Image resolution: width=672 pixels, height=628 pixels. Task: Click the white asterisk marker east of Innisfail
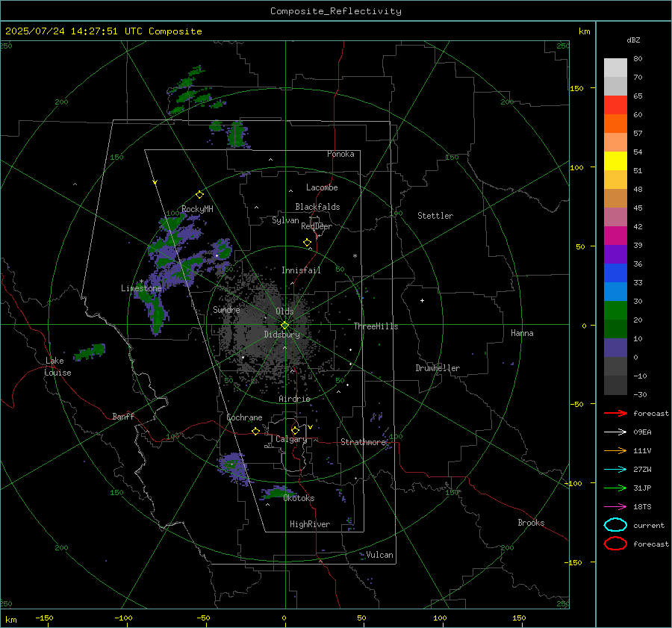(x=355, y=256)
